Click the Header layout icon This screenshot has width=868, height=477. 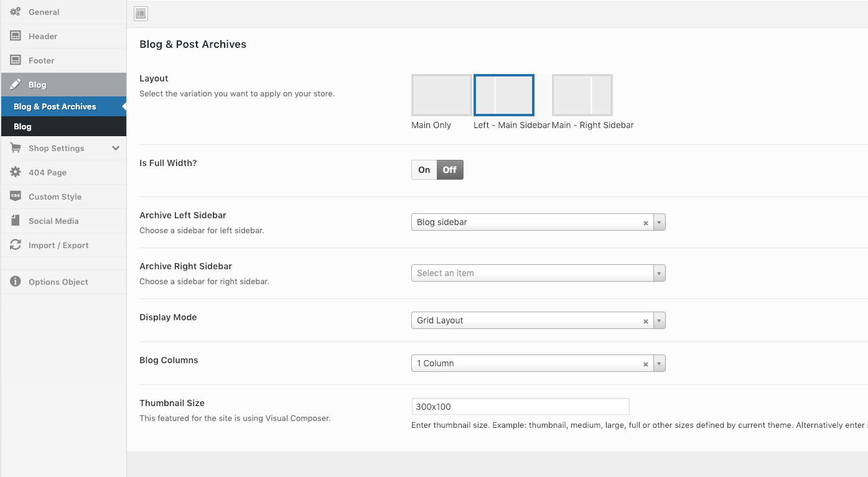[16, 36]
